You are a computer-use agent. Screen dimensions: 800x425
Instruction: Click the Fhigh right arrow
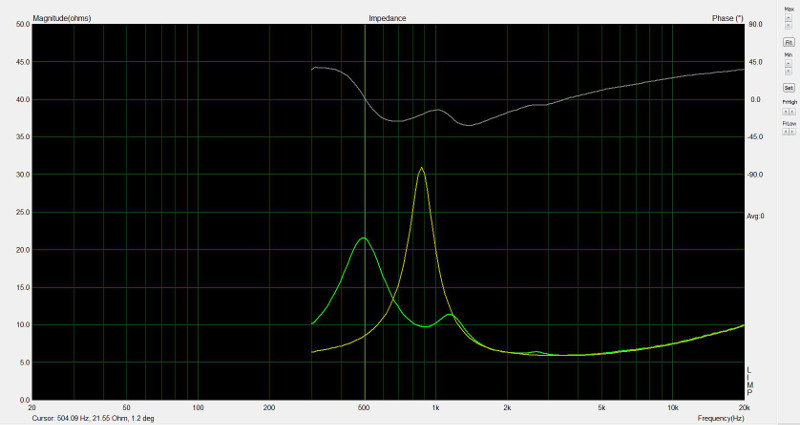tap(792, 111)
